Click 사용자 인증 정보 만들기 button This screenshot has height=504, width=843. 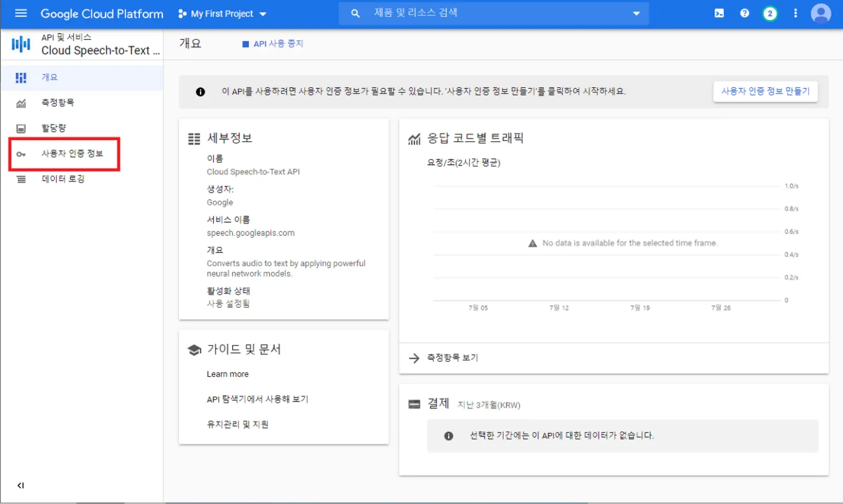[x=765, y=91]
